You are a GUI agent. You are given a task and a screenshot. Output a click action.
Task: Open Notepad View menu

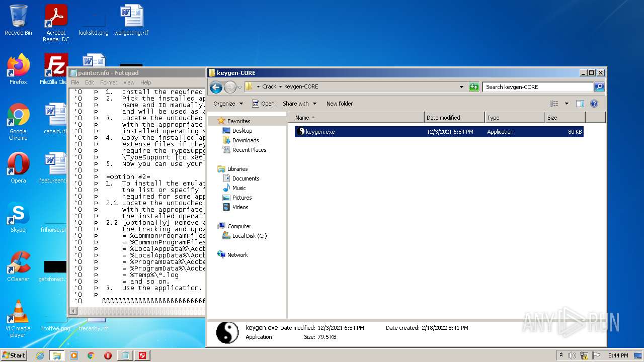point(129,82)
